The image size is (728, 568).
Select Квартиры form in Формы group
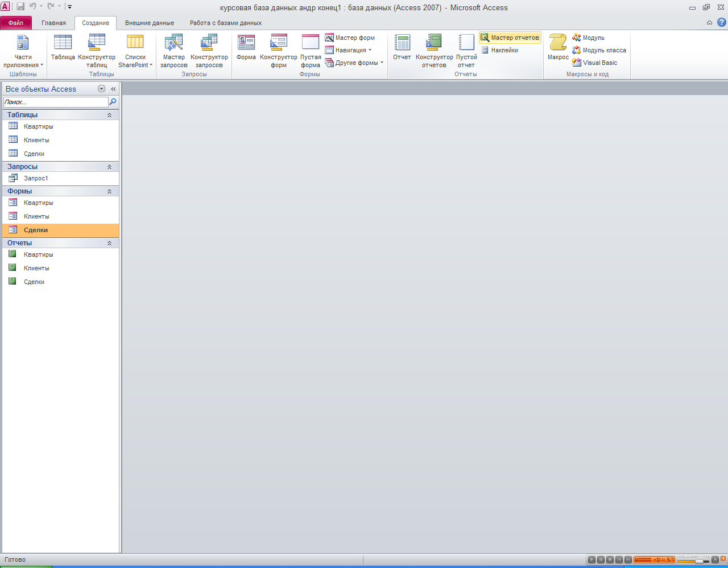[60, 203]
